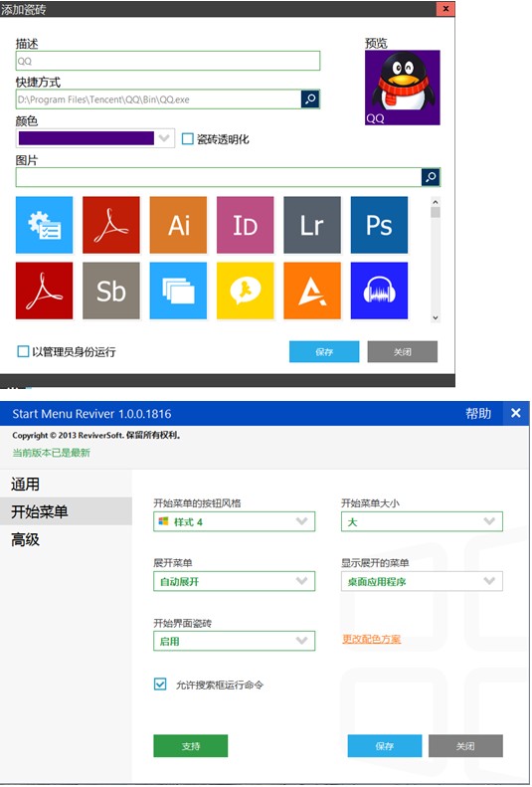
Task: Click the empty image path field
Action: tap(218, 177)
